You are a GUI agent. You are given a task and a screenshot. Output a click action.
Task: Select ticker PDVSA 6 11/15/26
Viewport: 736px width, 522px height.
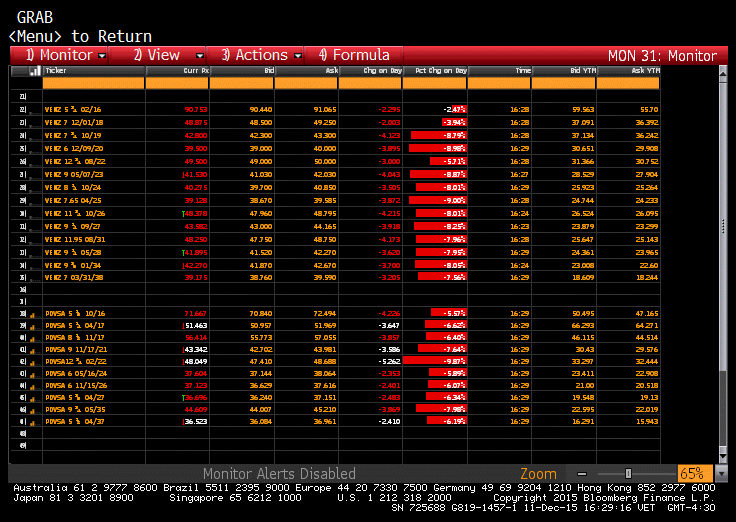pyautogui.click(x=76, y=386)
